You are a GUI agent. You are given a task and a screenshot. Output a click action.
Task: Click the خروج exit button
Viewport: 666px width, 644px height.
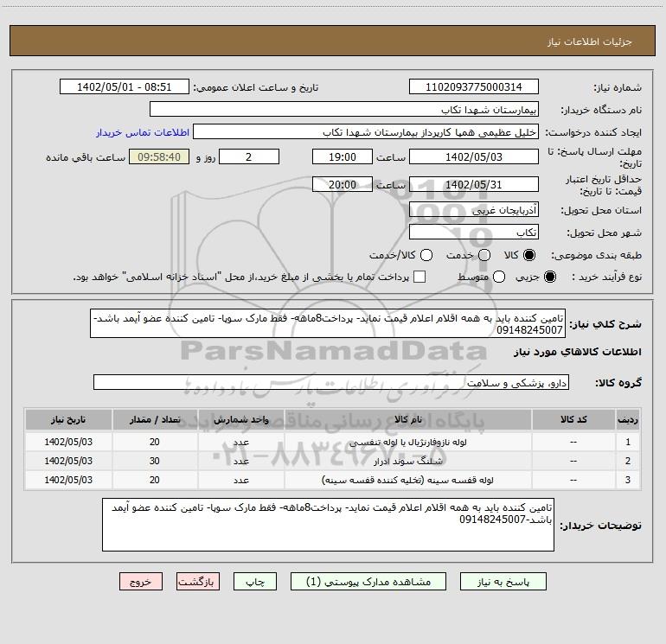point(141,582)
